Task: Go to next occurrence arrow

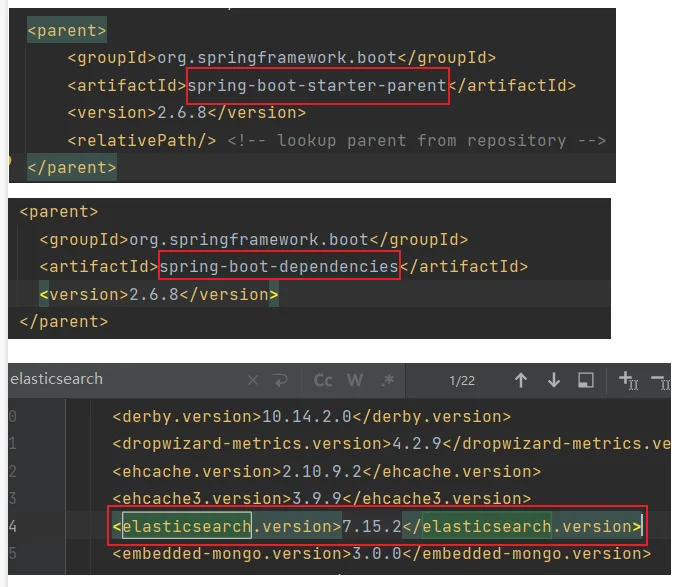Action: (x=554, y=381)
